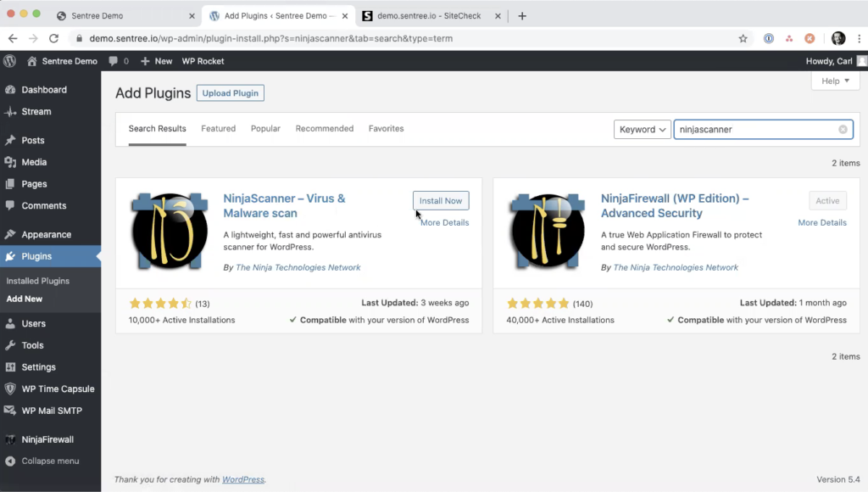
Task: Click the Plugins plug icon
Action: [11, 255]
